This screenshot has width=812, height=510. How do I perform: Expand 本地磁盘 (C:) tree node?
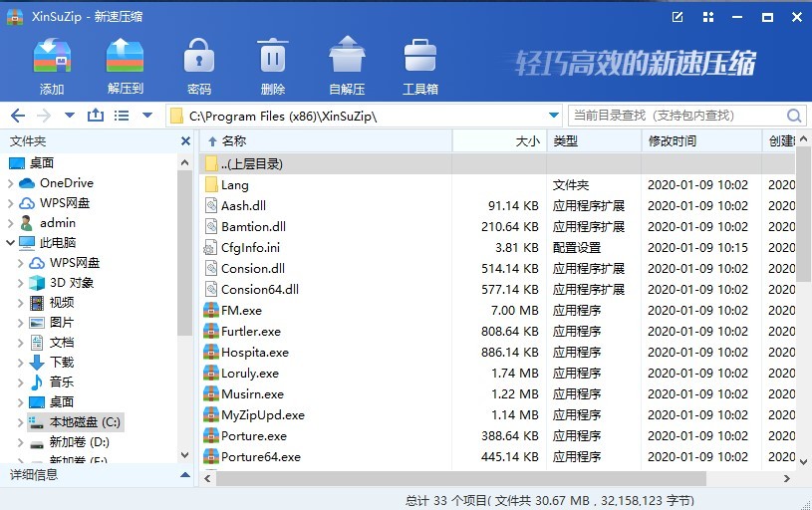pos(20,422)
